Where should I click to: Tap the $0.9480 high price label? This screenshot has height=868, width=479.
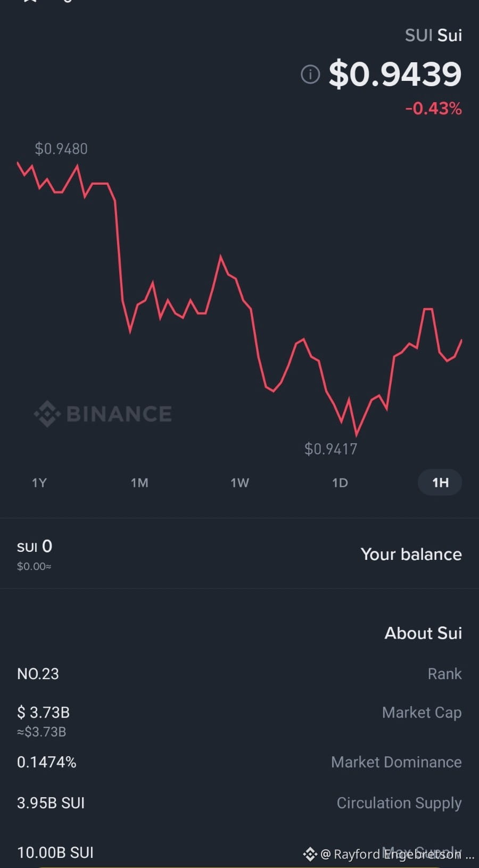[x=61, y=148]
